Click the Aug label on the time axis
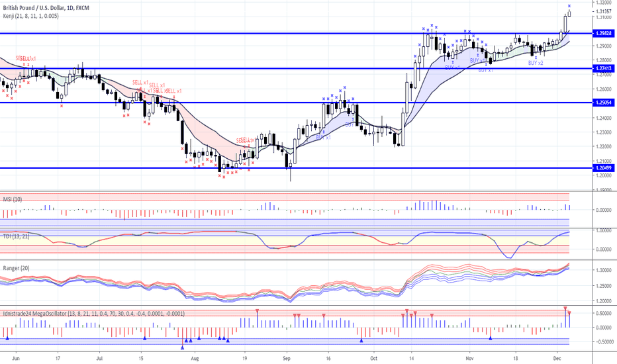Screen dimensions: 617x364 click(x=194, y=357)
